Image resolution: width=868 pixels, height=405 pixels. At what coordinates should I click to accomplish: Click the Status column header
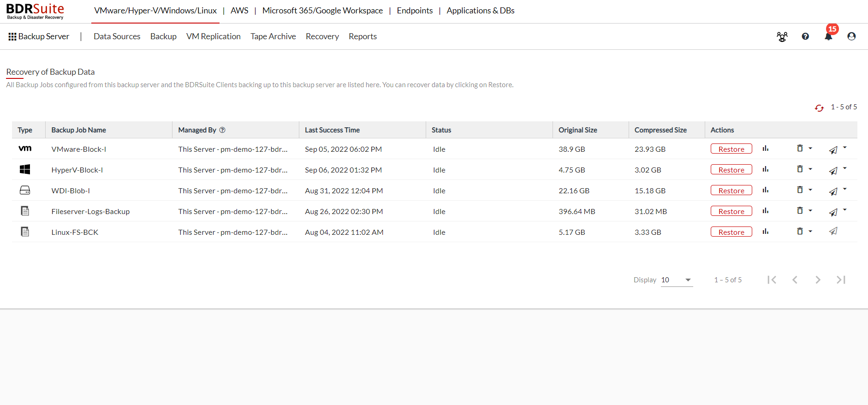click(441, 130)
